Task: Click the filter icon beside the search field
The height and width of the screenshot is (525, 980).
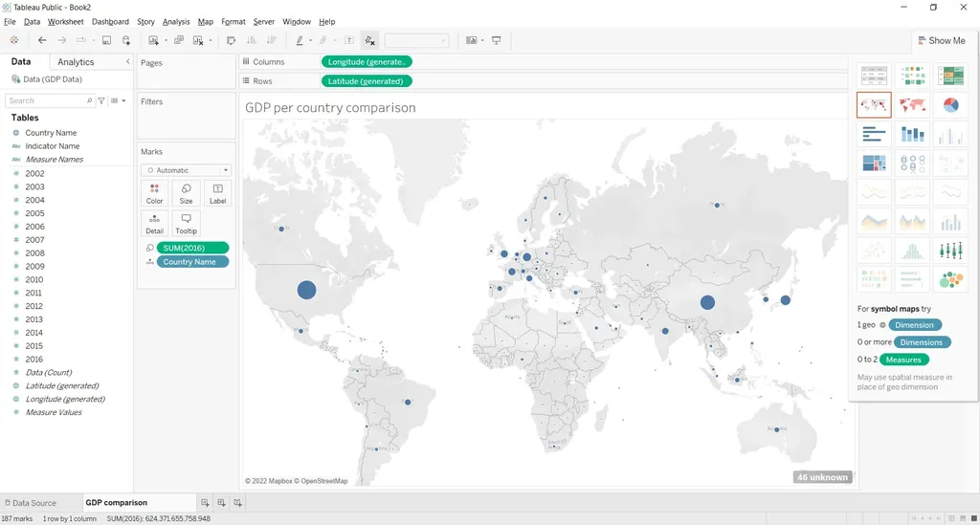Action: [x=101, y=100]
